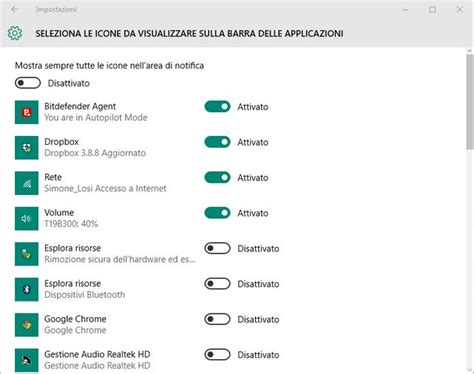Click the 'SELEZIONA LE ICONE' page heading

pyautogui.click(x=189, y=33)
